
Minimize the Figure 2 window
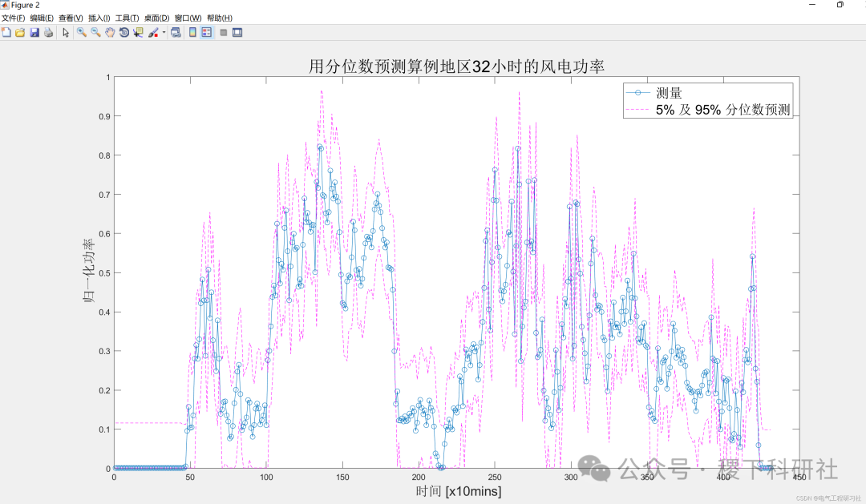pos(812,5)
